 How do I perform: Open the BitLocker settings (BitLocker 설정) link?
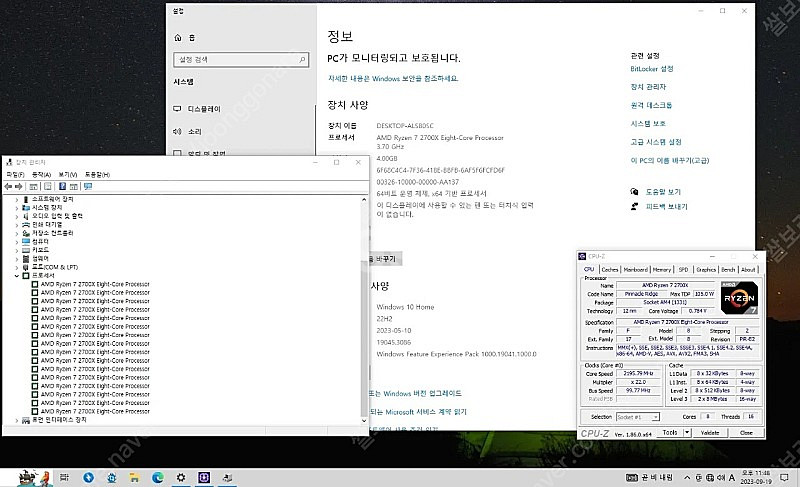pos(652,69)
